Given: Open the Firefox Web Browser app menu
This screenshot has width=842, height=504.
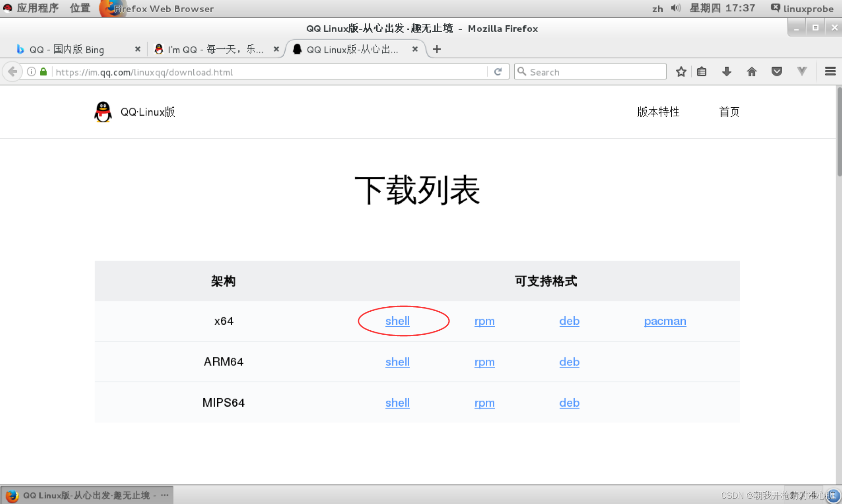Looking at the screenshot, I should (x=157, y=9).
